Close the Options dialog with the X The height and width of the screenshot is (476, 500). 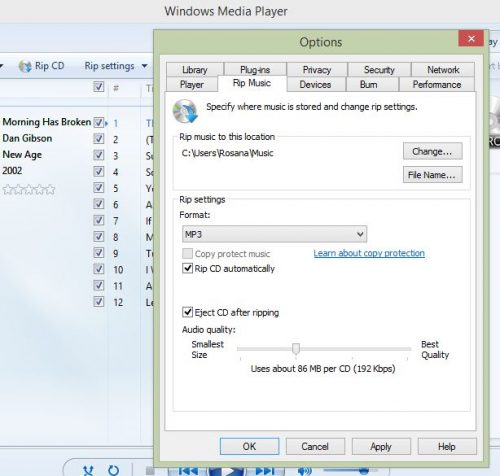(471, 39)
